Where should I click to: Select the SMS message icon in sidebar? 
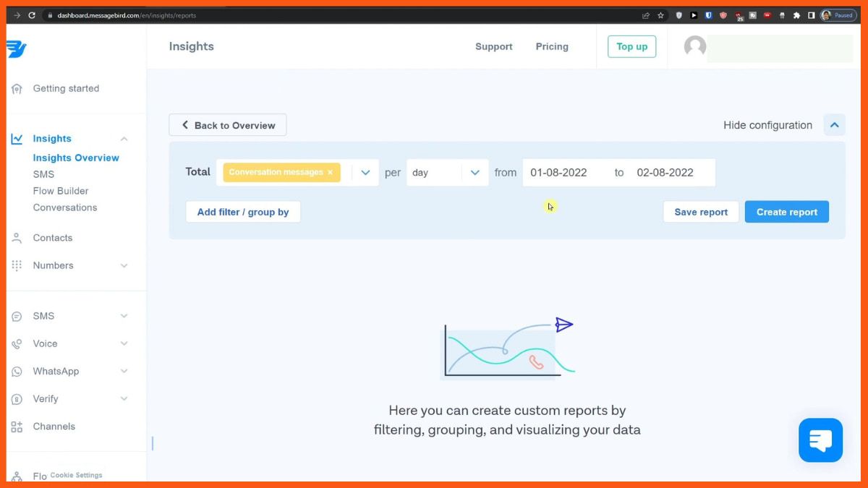16,316
